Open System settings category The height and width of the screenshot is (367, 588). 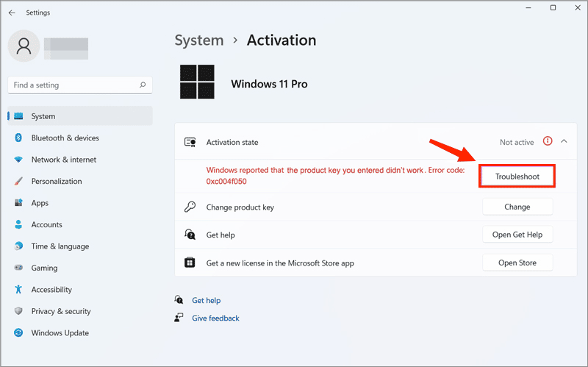pyautogui.click(x=80, y=116)
